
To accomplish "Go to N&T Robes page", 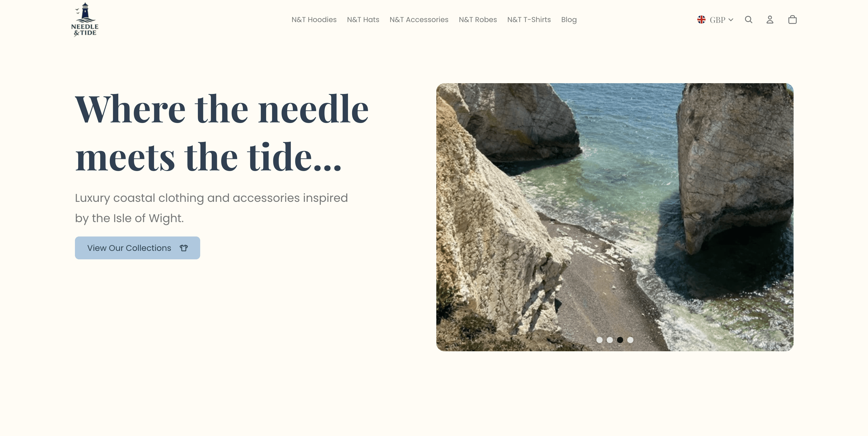I will [x=478, y=20].
